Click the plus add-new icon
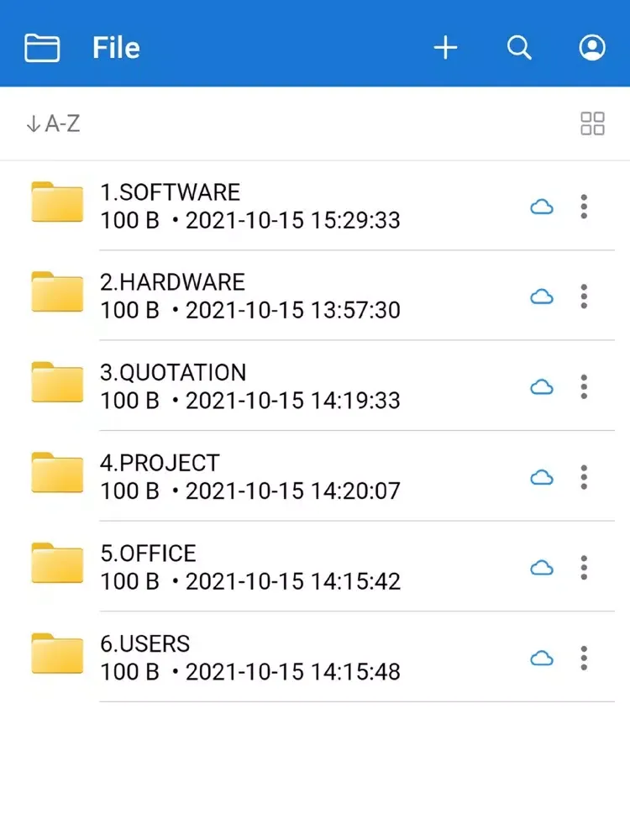 445,48
